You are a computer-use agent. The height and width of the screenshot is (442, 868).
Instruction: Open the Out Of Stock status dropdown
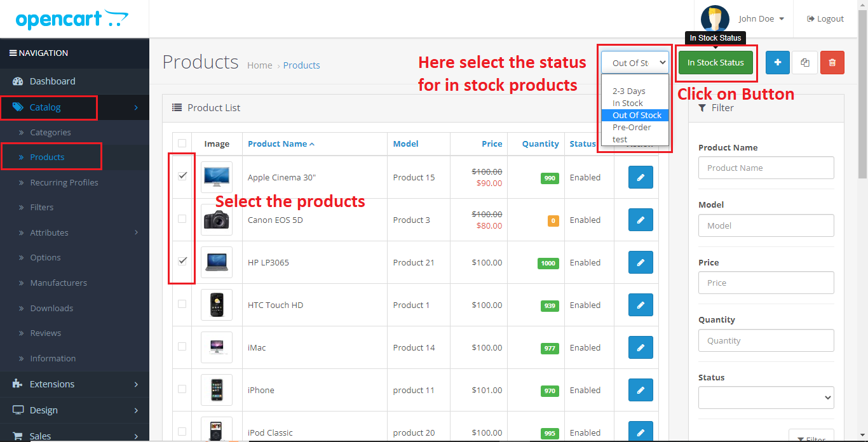tap(635, 63)
